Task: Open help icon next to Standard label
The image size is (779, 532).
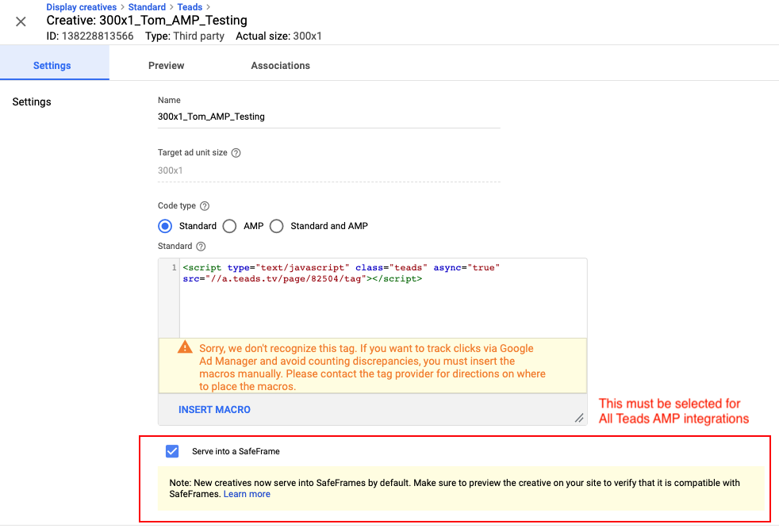Action: [x=201, y=247]
